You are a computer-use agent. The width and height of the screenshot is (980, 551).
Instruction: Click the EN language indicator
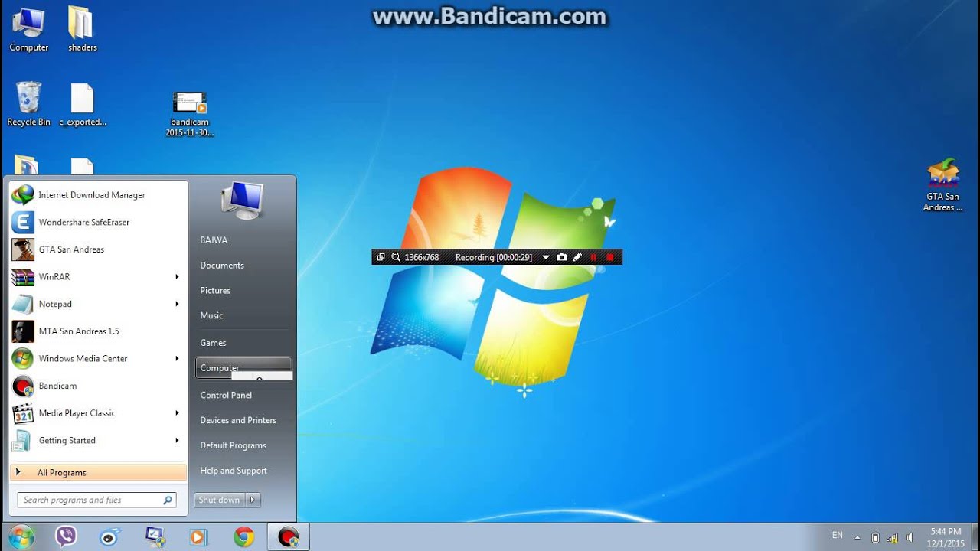(838, 536)
